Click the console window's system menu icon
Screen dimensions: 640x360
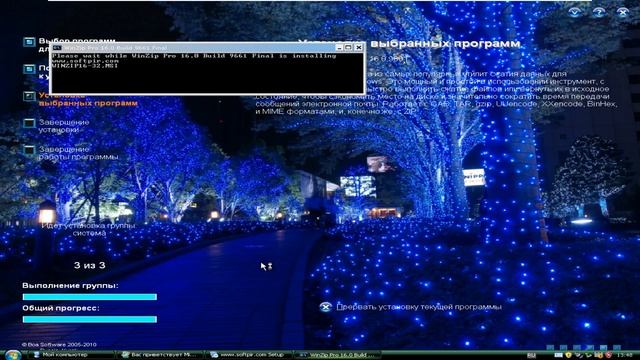point(57,48)
